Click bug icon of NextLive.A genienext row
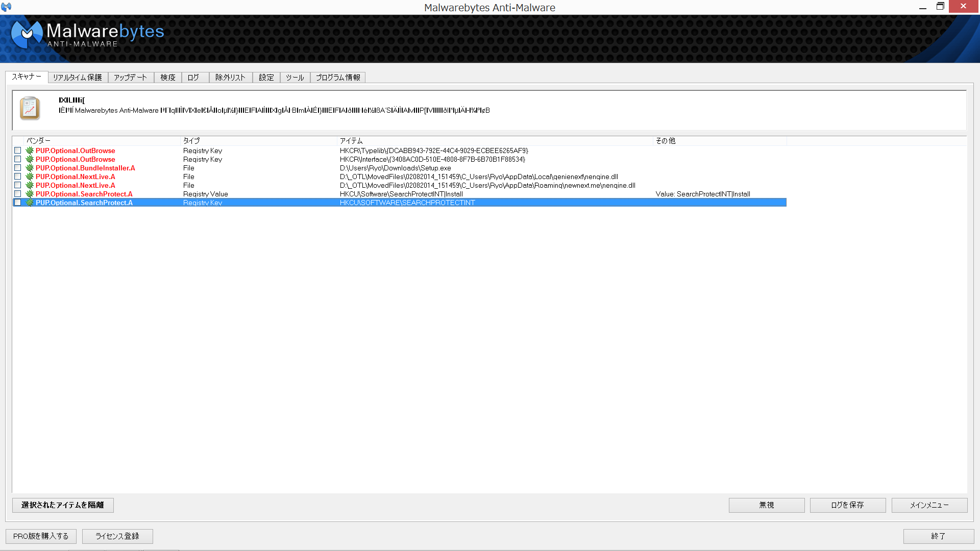 pyautogui.click(x=30, y=177)
